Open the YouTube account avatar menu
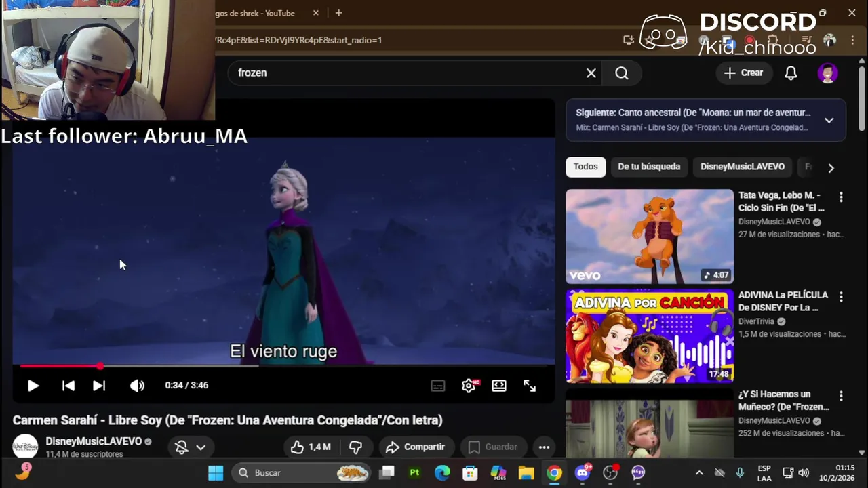 pyautogui.click(x=828, y=73)
